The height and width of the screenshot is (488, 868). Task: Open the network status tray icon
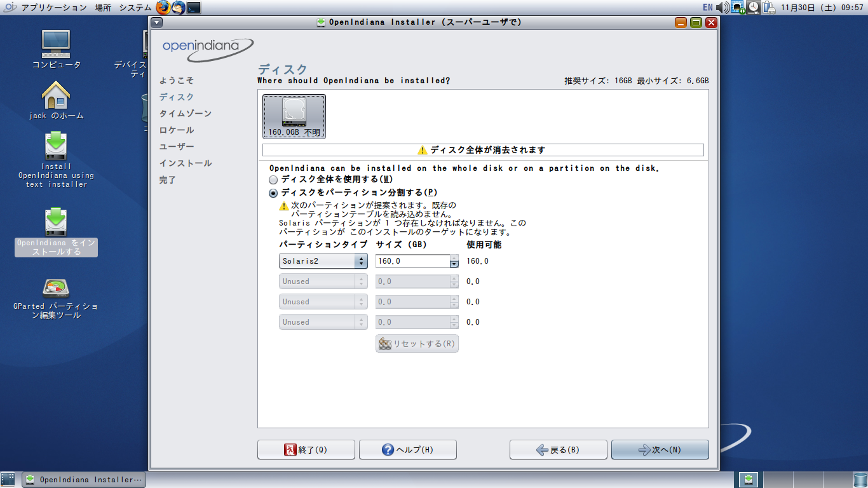pos(738,8)
